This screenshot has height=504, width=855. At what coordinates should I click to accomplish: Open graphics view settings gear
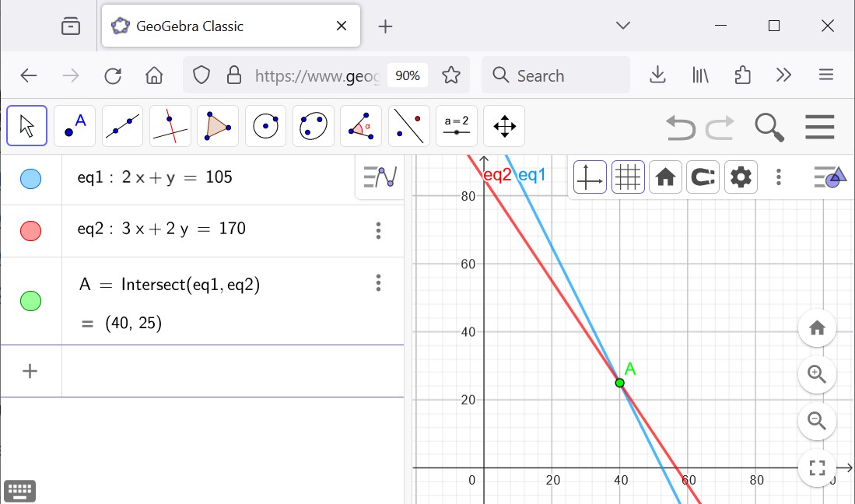[x=741, y=177]
